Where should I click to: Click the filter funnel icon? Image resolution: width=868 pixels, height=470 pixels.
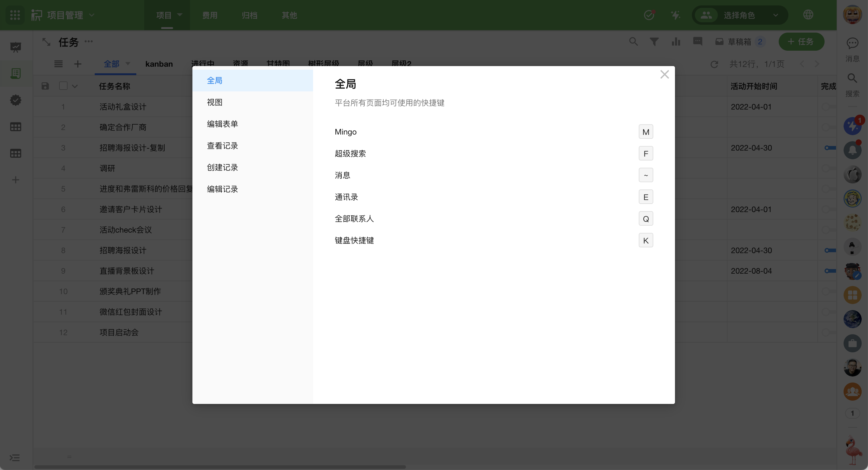pyautogui.click(x=654, y=42)
